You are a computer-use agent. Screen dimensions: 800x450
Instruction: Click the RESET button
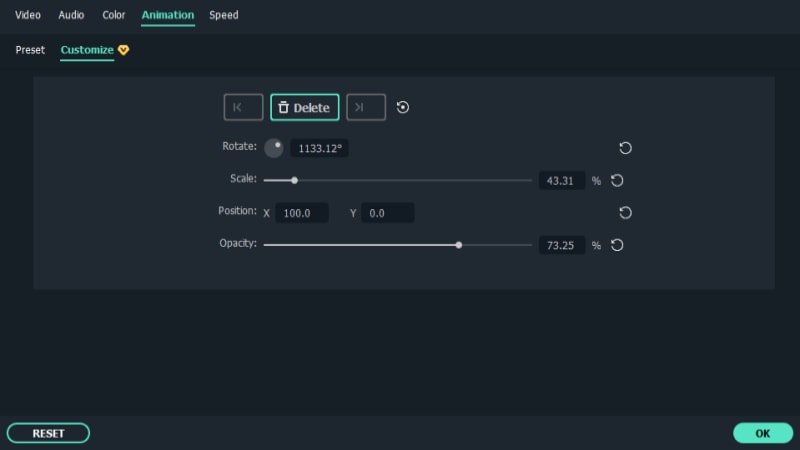pyautogui.click(x=48, y=433)
